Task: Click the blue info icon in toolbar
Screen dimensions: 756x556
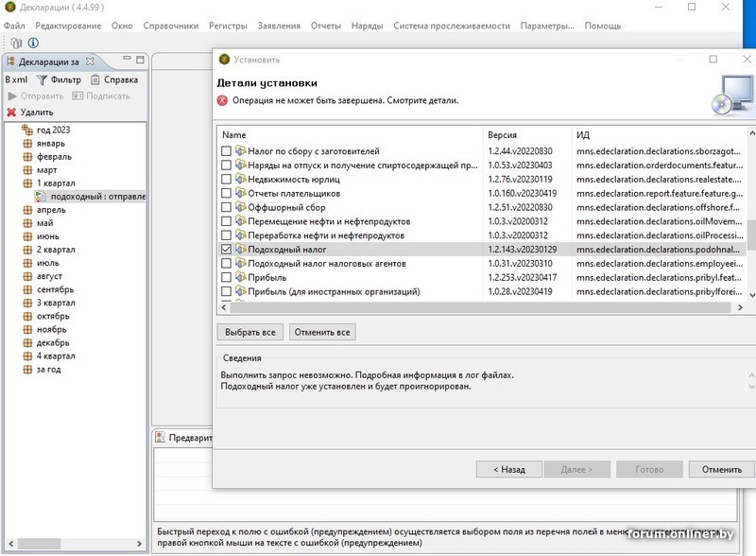Action: [x=33, y=43]
